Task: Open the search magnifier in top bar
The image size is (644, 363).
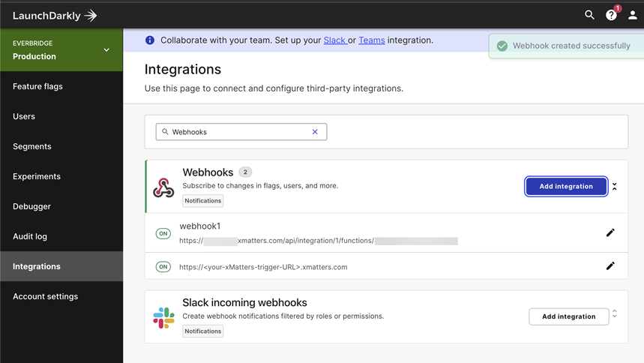Action: 589,15
